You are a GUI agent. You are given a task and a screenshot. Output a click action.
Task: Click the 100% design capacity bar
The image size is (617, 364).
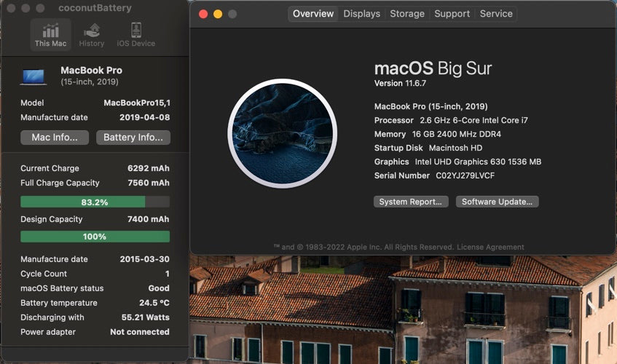point(95,237)
